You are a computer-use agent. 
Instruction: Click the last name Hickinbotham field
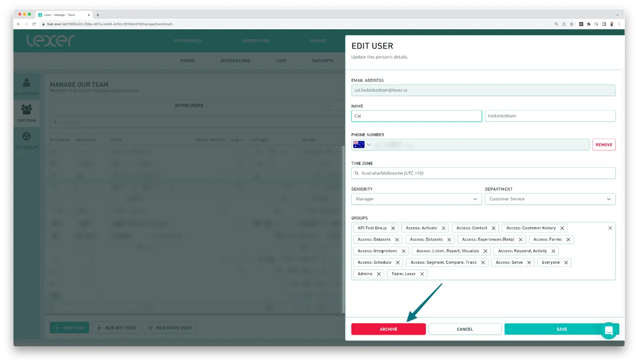(x=550, y=116)
